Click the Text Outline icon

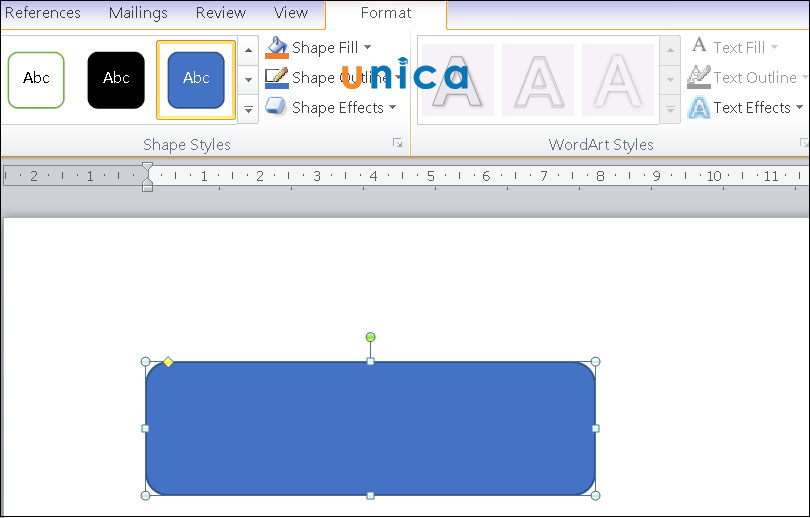699,77
